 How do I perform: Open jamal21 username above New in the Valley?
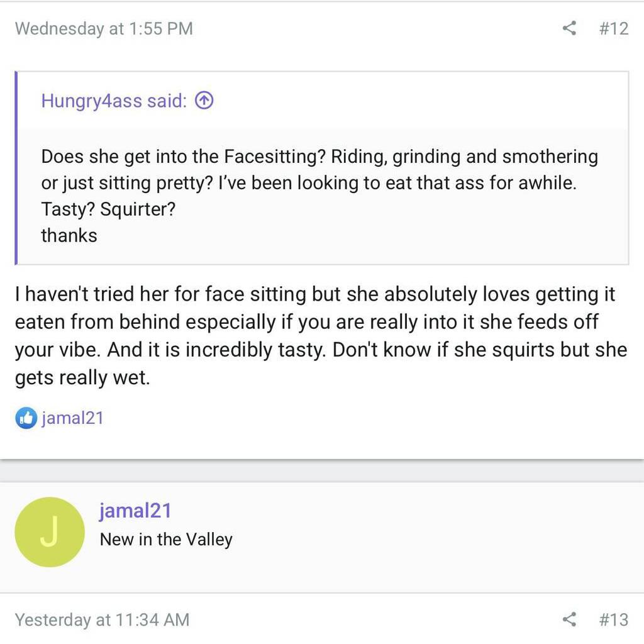[x=135, y=510]
